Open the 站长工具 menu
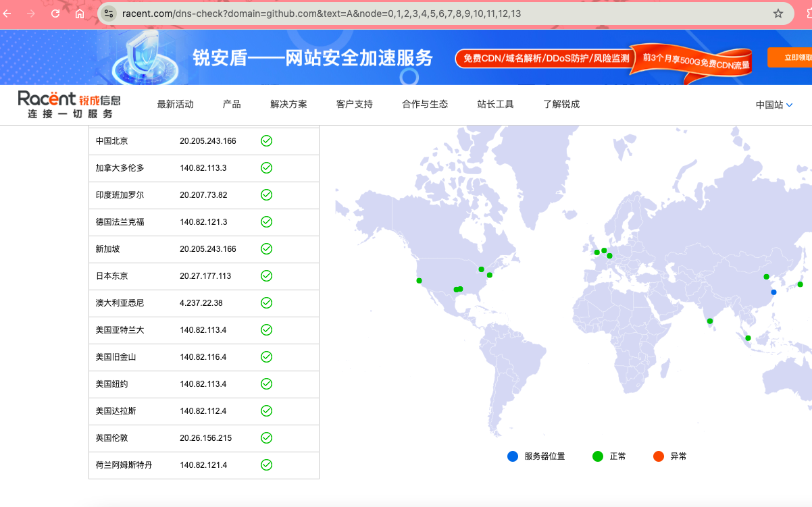Image resolution: width=812 pixels, height=507 pixels. [495, 104]
